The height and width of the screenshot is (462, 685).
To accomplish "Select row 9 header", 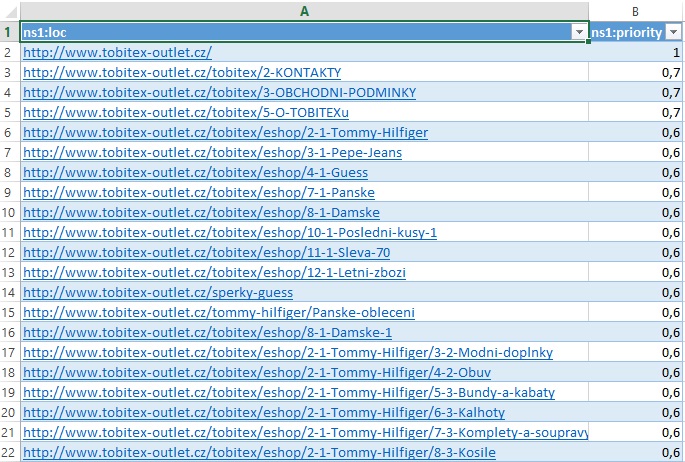I will [10, 193].
